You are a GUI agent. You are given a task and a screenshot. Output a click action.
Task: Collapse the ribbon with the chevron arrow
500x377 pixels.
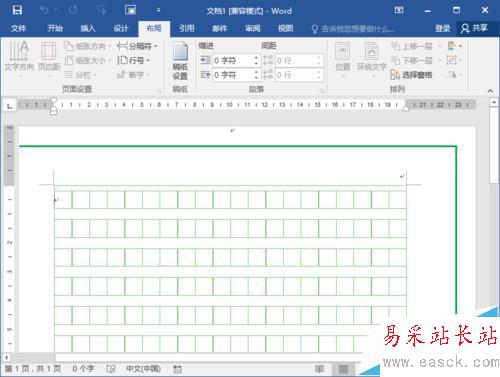point(490,90)
